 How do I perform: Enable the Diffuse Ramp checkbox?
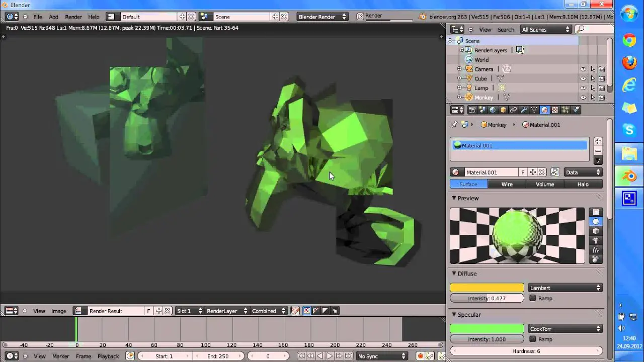(533, 298)
